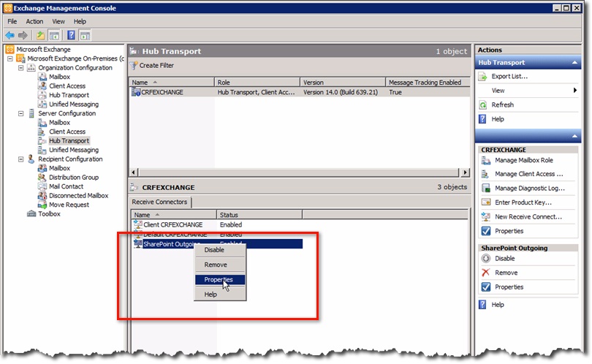Viewport: 592px width, 364px height.
Task: Click CRFEXCHANGE Properties checkmark icon
Action: pyautogui.click(x=486, y=231)
